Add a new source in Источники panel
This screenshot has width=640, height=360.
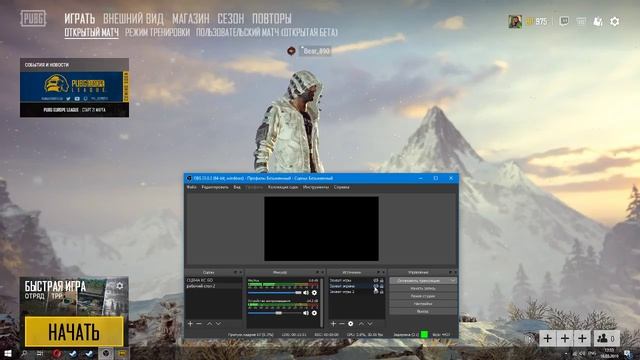click(333, 324)
